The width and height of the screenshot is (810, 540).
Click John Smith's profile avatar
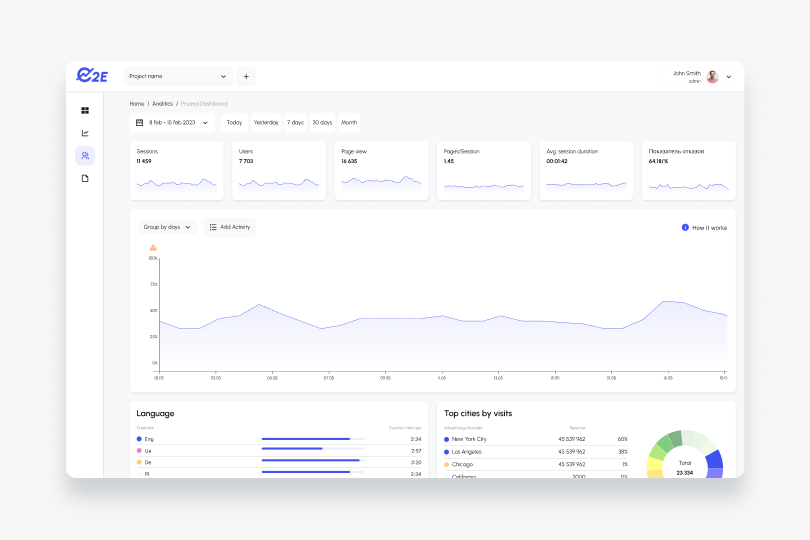click(712, 76)
